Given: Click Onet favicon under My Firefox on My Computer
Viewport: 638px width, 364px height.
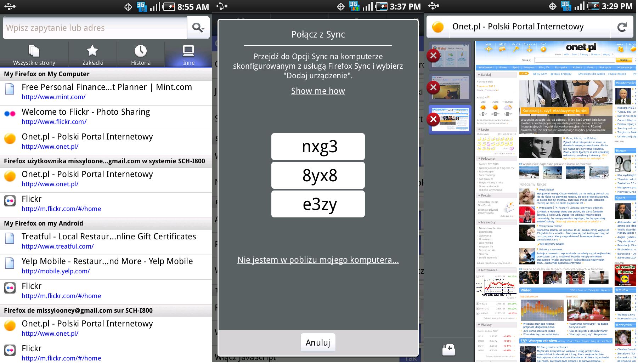Looking at the screenshot, I should coord(10,138).
